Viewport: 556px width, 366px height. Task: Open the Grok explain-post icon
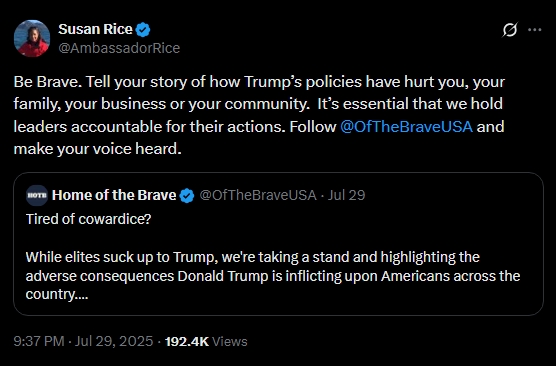[510, 30]
